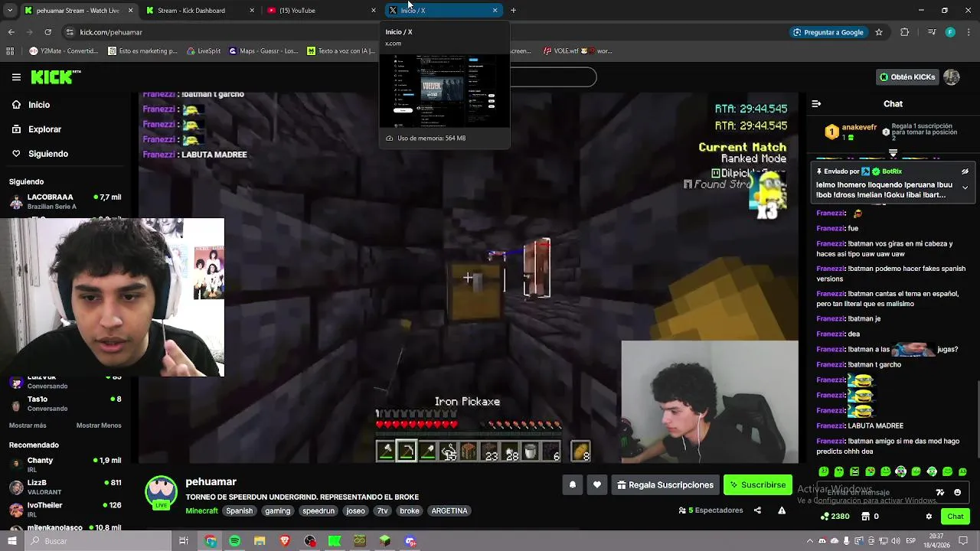Click the taskbar Buscar search box
The width and height of the screenshot is (980, 551).
pos(97,541)
